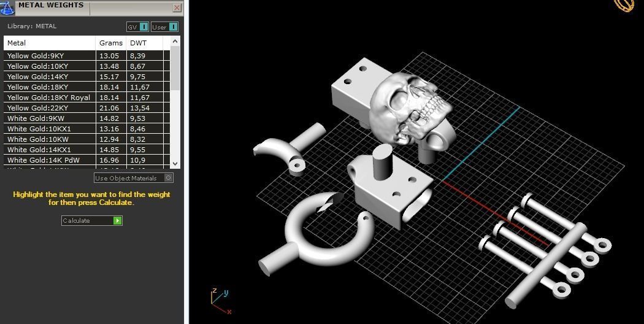Screen dimensions: 644x324
Task: Select the White Gold:9KW row
Action: 86,118
